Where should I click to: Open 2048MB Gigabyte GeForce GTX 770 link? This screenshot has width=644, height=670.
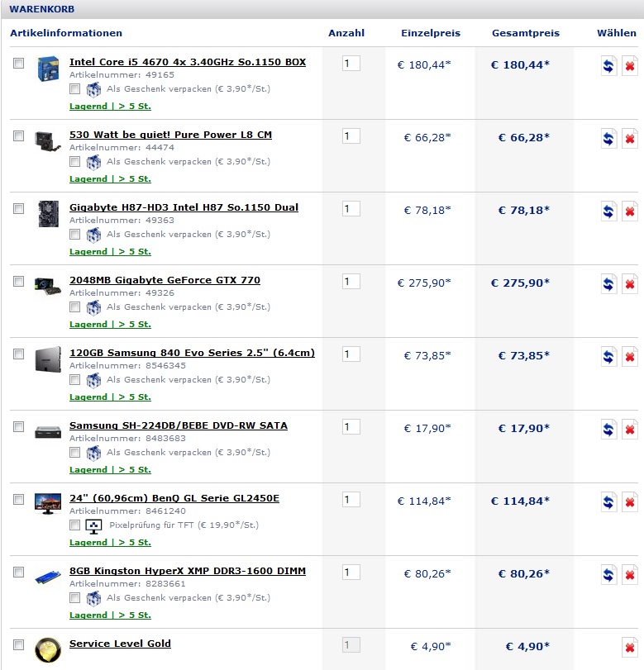pyautogui.click(x=165, y=280)
